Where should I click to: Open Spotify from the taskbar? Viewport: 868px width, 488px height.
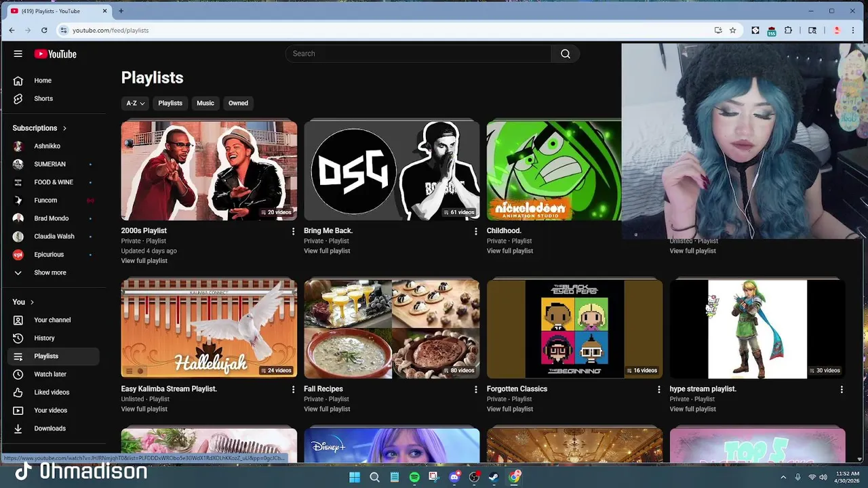click(414, 477)
